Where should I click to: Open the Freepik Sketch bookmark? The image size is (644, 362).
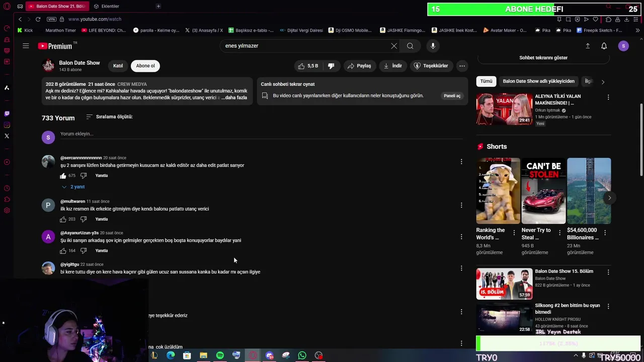600,30
